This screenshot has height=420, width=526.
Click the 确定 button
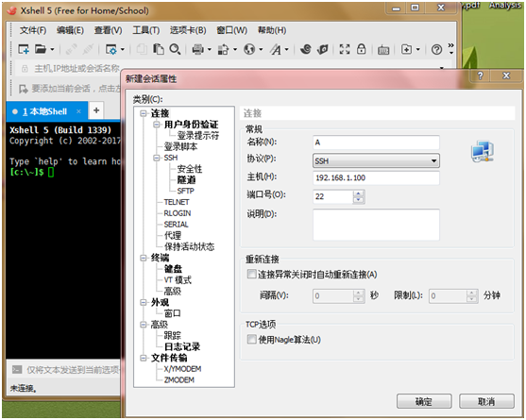[x=424, y=401]
